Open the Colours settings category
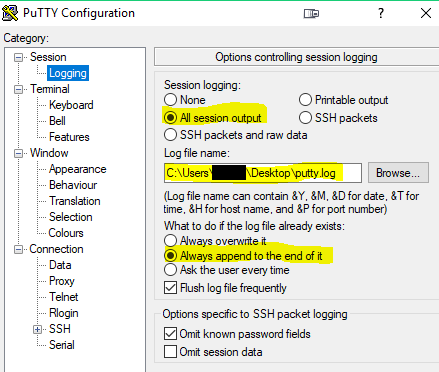 point(66,233)
